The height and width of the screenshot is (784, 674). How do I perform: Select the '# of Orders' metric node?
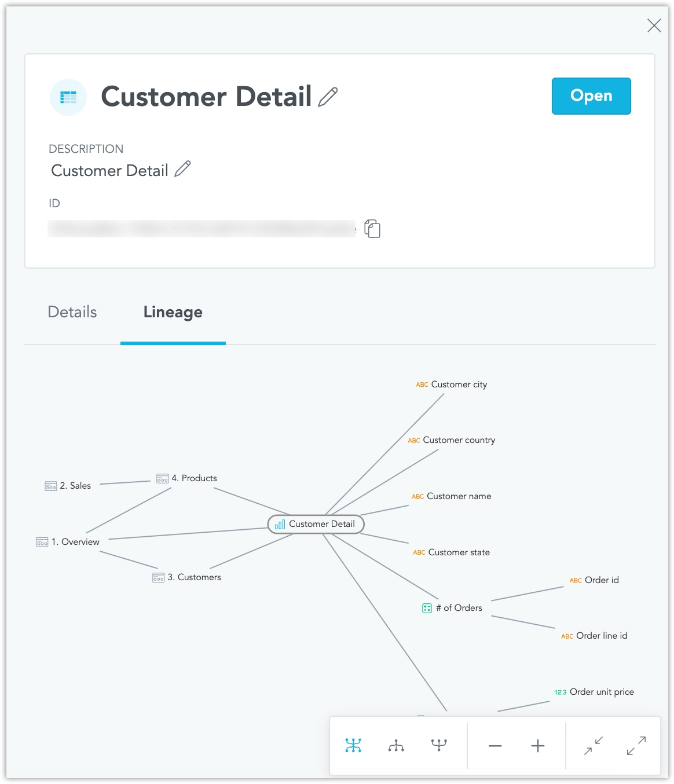(453, 608)
